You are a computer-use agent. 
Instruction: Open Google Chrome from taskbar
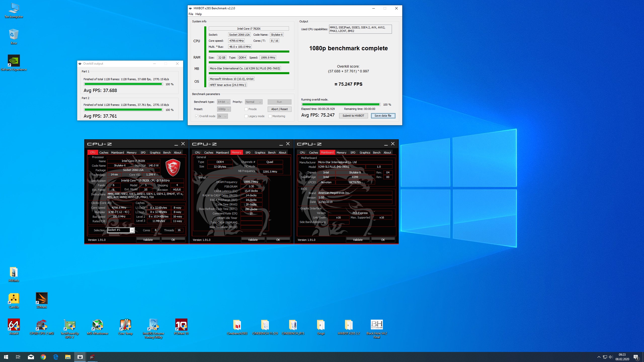(x=43, y=357)
